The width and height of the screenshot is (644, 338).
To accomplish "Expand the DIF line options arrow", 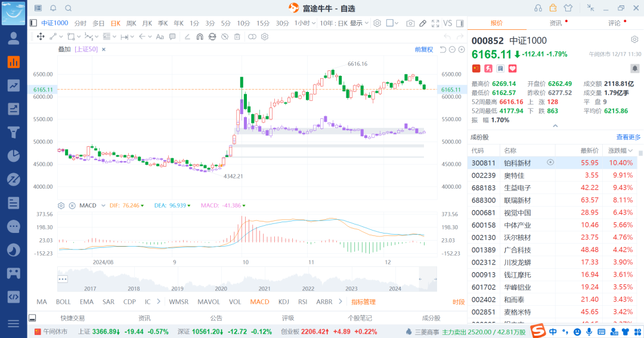I will 143,205.
